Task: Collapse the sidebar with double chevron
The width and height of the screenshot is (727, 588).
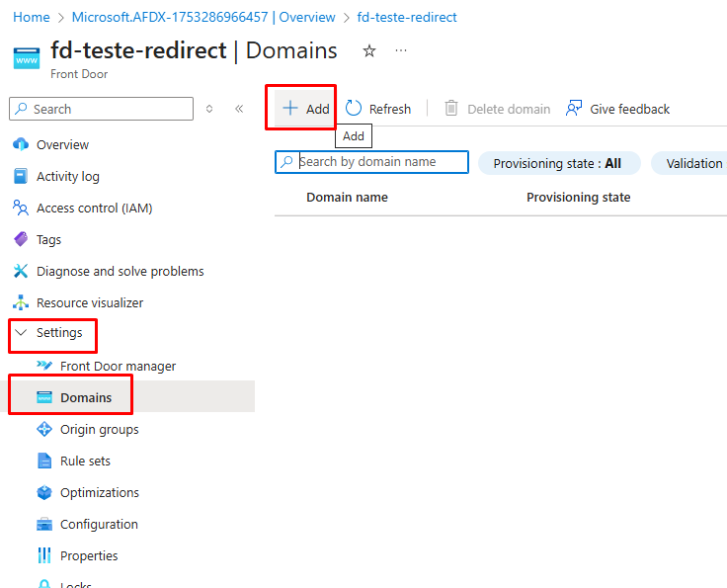Action: pos(239,109)
